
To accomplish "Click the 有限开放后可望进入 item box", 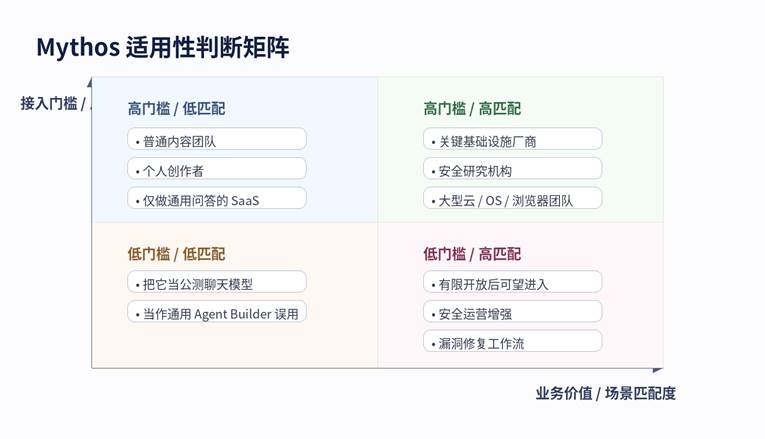I will (512, 284).
